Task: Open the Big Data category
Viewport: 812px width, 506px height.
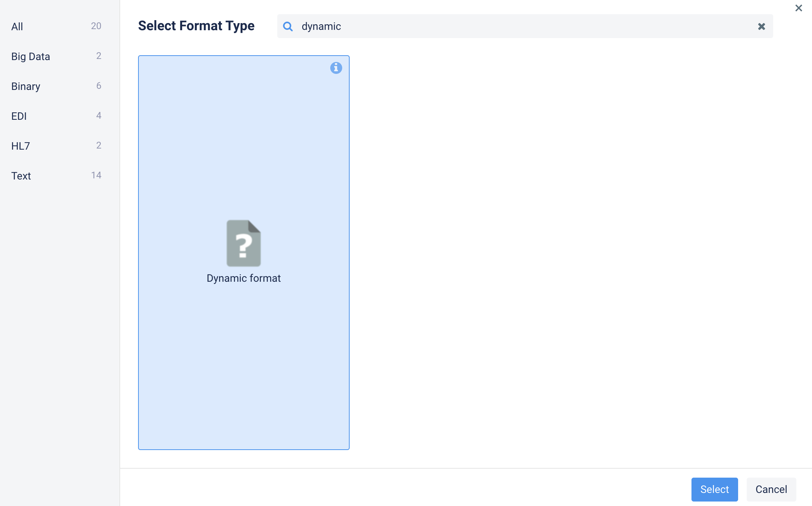Action: [56, 56]
